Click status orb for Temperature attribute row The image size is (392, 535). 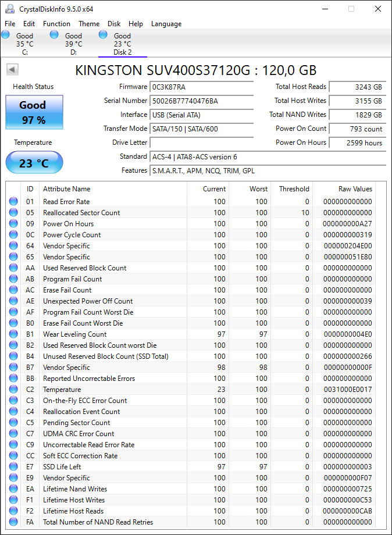tap(13, 389)
